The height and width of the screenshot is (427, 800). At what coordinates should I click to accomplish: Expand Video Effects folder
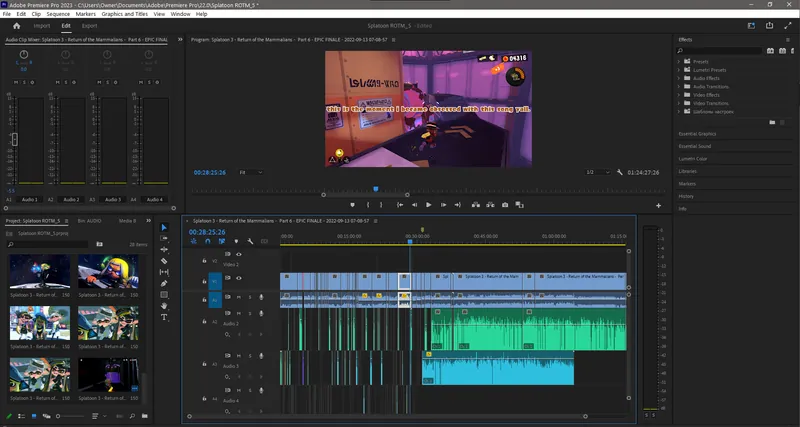tap(679, 95)
